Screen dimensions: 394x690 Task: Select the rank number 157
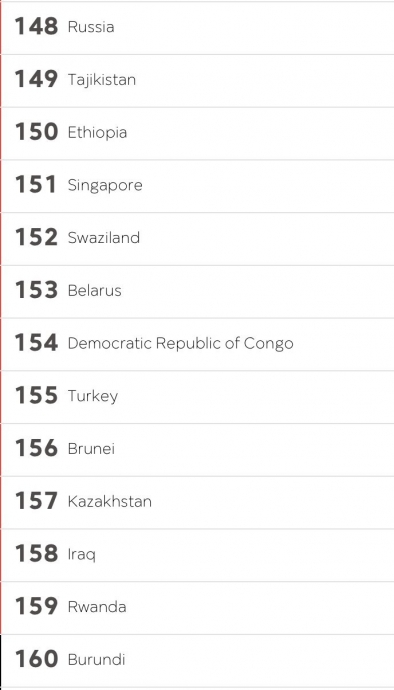click(x=37, y=501)
